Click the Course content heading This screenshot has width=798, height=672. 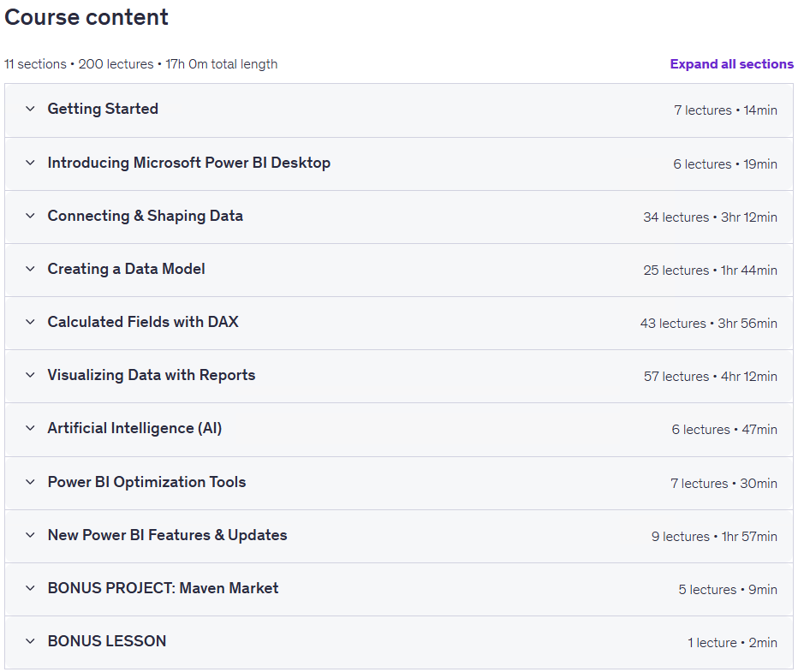click(x=86, y=17)
